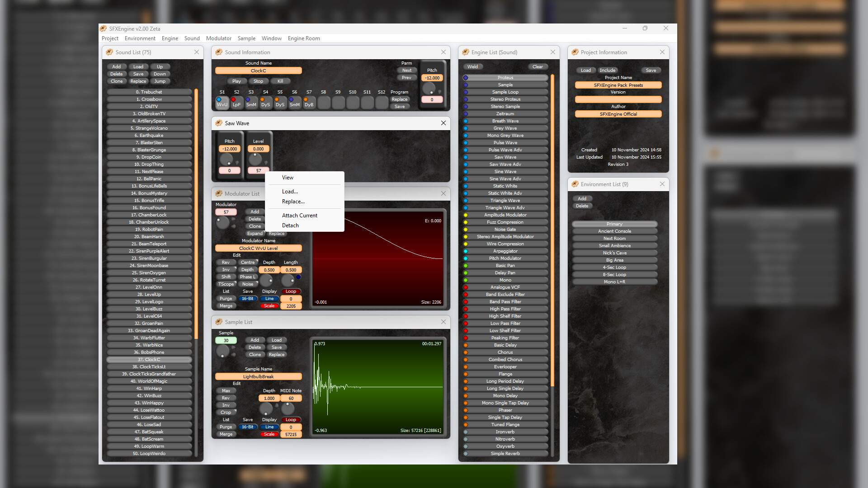
Task: Click Expand in the Modulator List
Action: click(255, 233)
